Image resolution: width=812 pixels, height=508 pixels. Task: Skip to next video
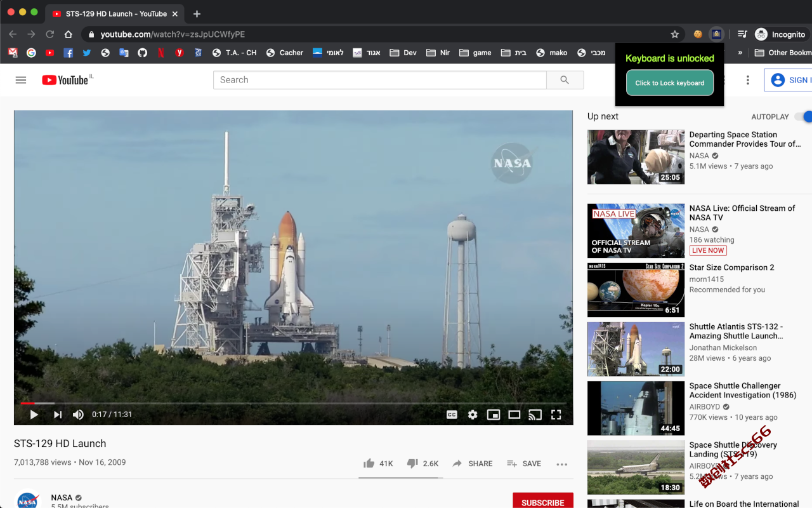coord(57,415)
